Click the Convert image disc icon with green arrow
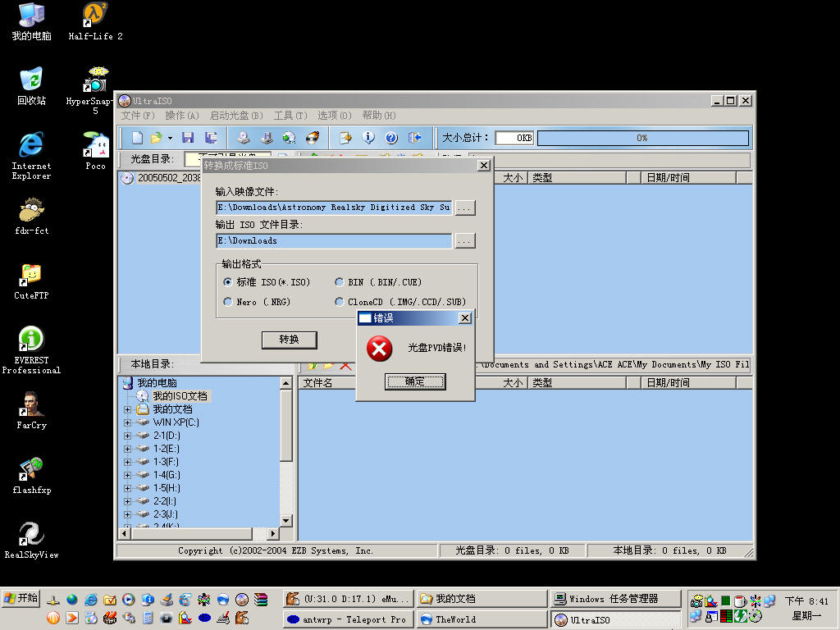840x630 pixels. (x=290, y=138)
